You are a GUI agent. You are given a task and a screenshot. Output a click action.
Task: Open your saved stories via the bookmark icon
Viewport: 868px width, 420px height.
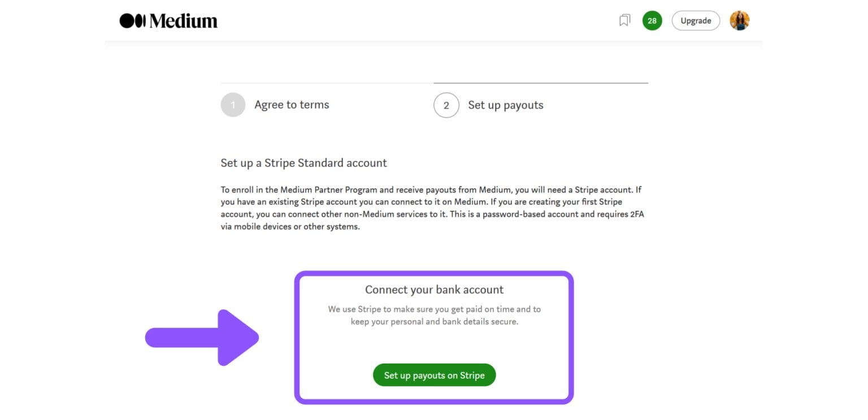point(624,20)
